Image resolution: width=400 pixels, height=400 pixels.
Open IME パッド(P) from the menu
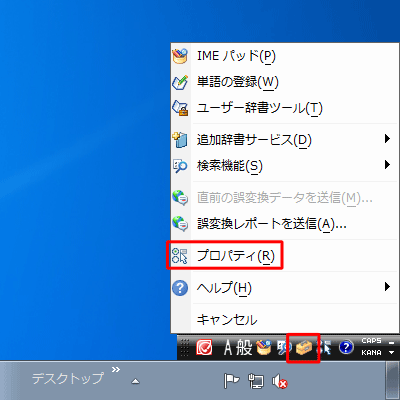click(285, 56)
